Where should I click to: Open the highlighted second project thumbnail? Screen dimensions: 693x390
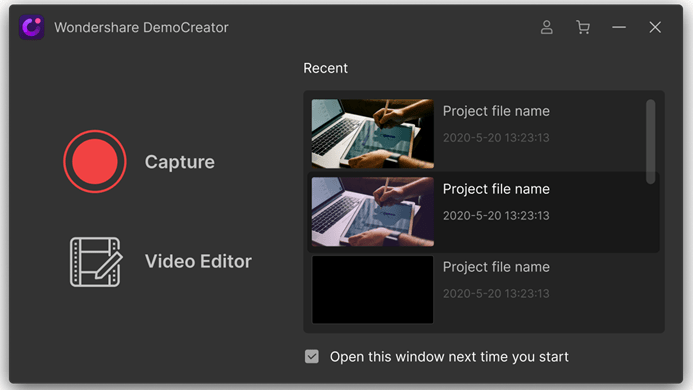coord(373,212)
